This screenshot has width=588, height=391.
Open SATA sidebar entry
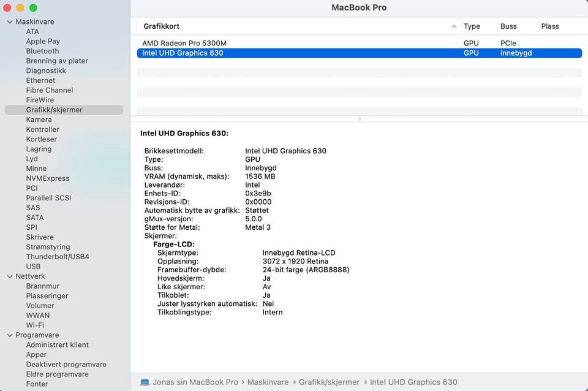(x=35, y=218)
